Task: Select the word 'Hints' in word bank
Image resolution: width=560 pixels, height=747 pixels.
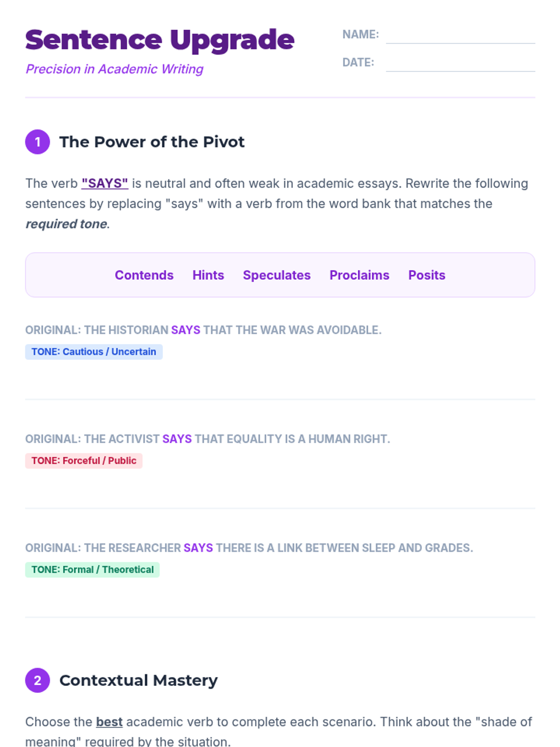Action: pyautogui.click(x=208, y=275)
